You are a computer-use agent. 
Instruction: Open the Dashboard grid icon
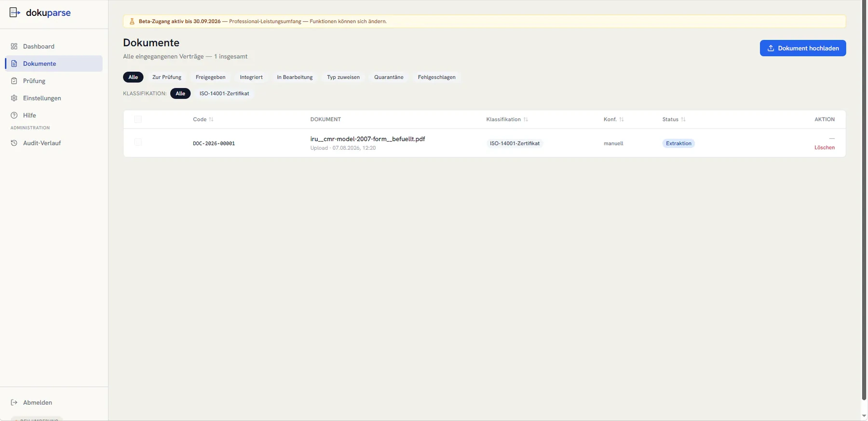(14, 46)
